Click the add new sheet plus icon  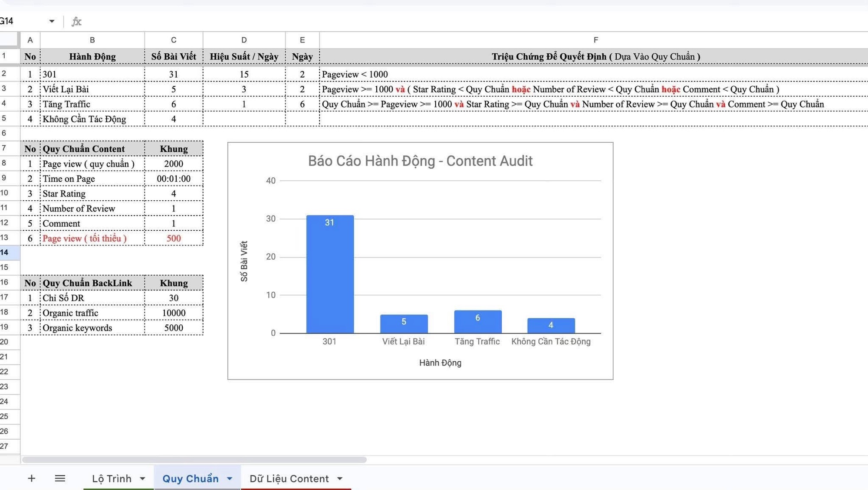pos(31,478)
